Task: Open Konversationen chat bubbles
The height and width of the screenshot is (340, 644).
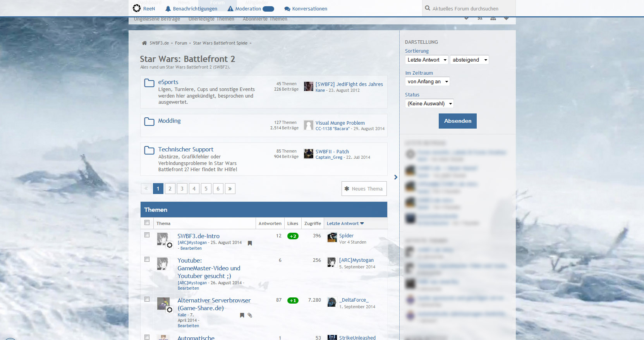Action: (x=287, y=9)
